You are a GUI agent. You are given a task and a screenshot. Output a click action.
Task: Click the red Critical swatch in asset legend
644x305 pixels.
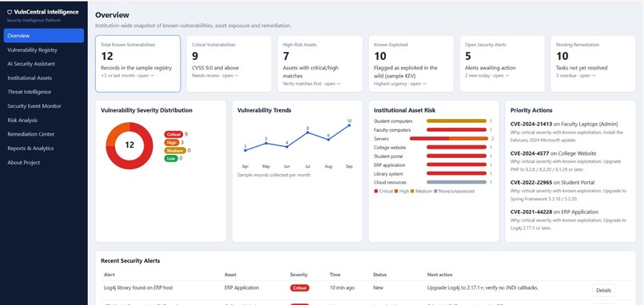[376, 192]
